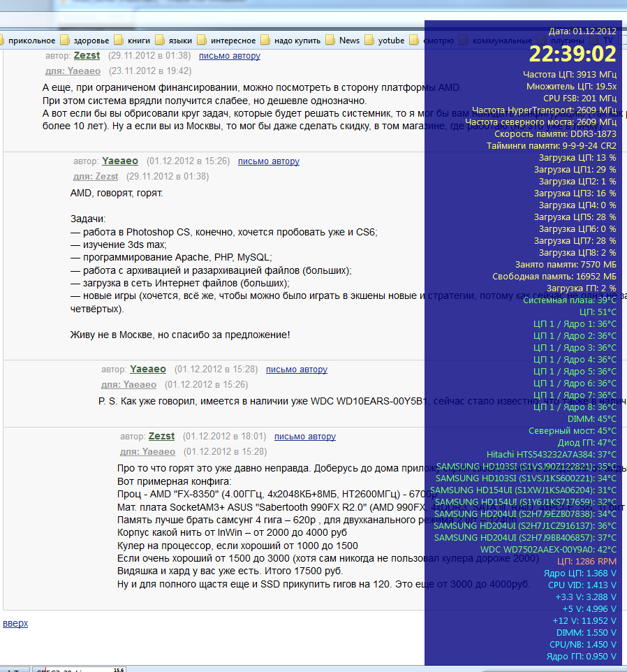627x672 pixels.
Task: Select the Дата: 01.12.2012 line
Action: pyautogui.click(x=582, y=31)
